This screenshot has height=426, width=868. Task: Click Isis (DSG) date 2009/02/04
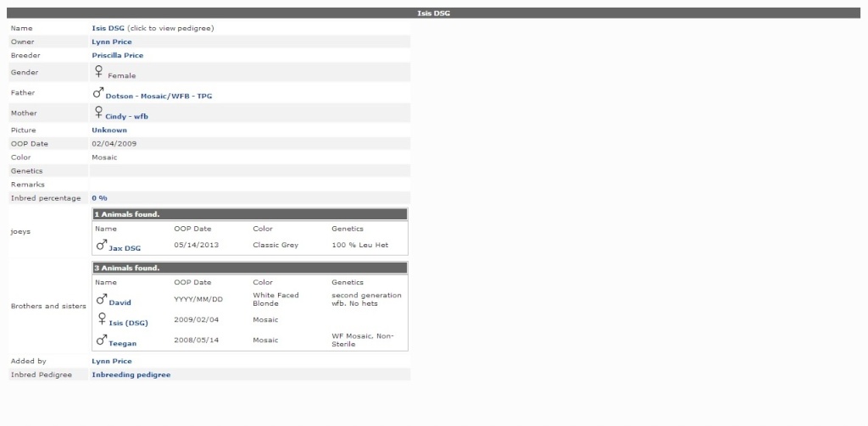197,320
